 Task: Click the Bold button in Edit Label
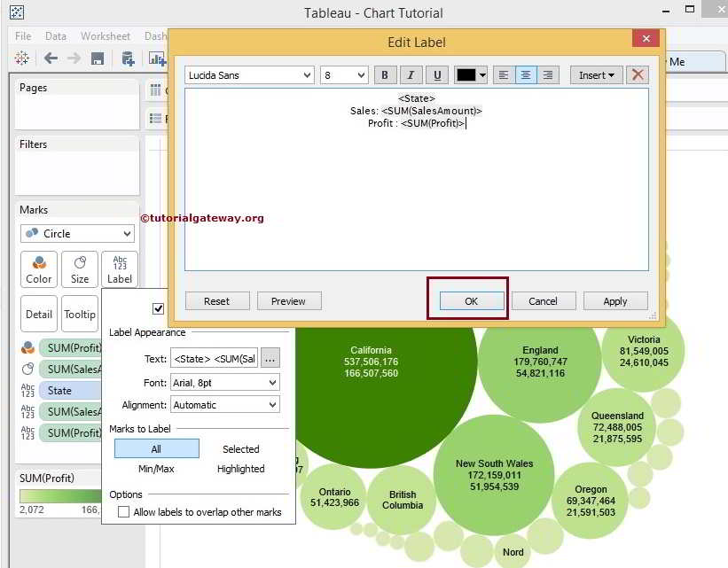(385, 75)
